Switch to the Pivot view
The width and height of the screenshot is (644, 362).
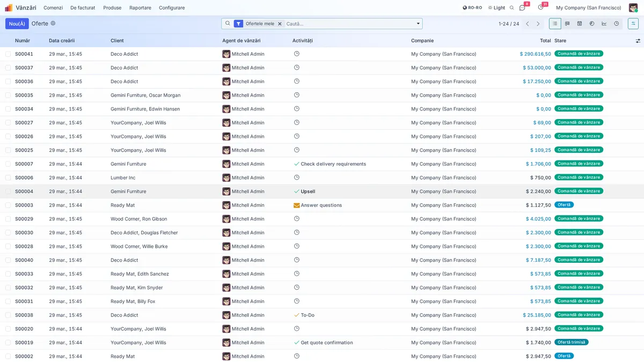pyautogui.click(x=592, y=24)
